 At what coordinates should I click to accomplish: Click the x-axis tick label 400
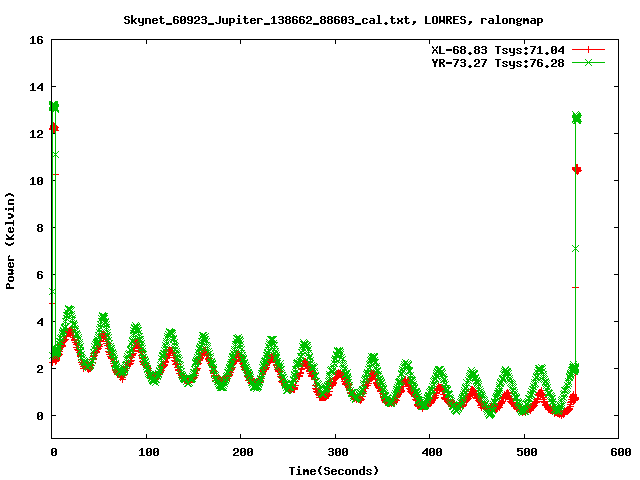click(432, 452)
